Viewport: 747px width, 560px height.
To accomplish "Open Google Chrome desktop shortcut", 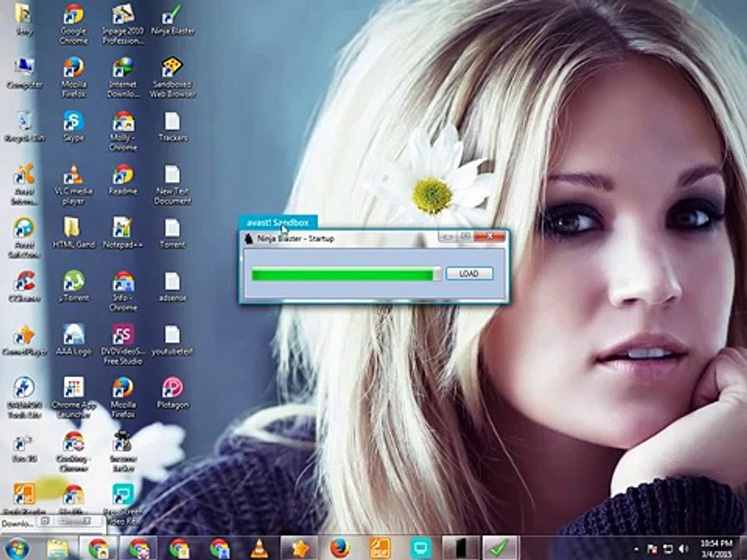I will coord(74,24).
